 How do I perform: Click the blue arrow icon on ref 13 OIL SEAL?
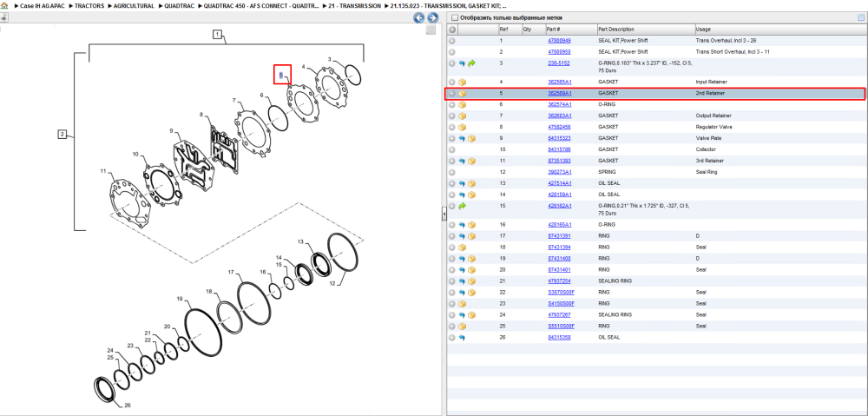click(x=463, y=183)
